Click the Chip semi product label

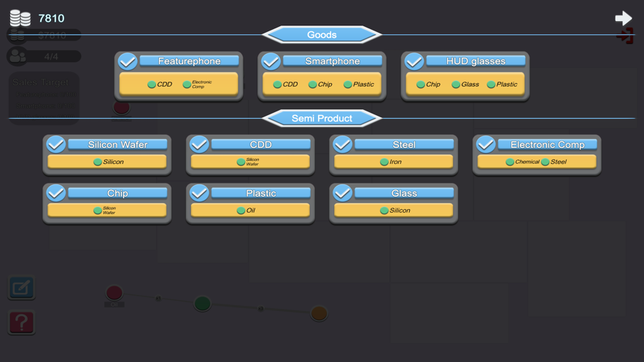(117, 193)
